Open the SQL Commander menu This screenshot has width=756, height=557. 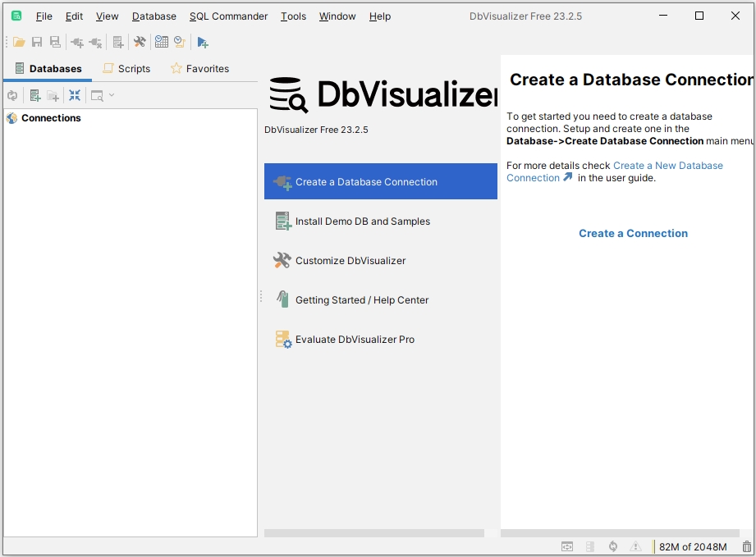(x=228, y=16)
